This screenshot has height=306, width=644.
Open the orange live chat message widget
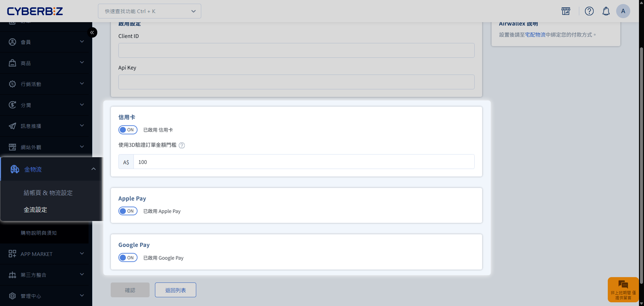click(623, 289)
